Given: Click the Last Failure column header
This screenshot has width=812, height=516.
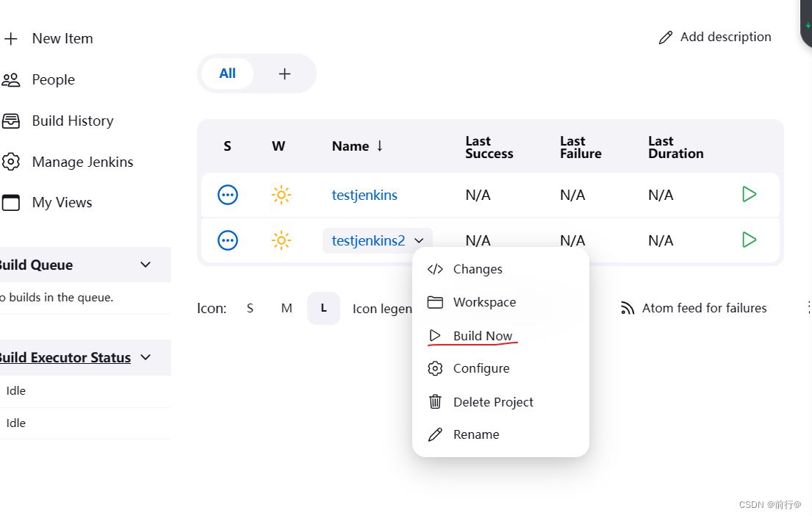Looking at the screenshot, I should [581, 147].
